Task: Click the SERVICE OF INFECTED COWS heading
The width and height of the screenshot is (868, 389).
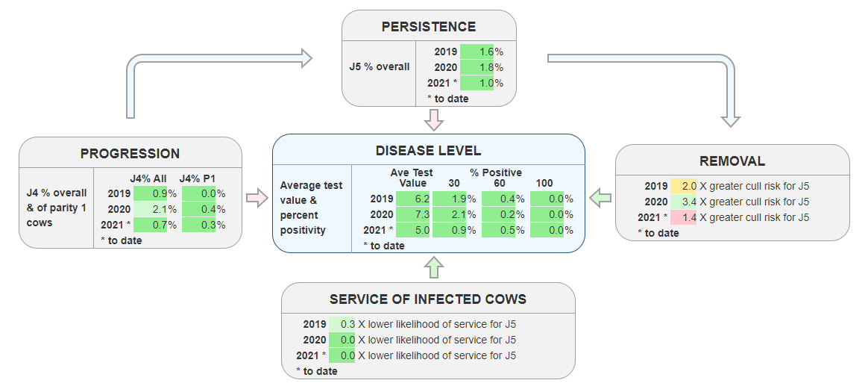Action: (x=428, y=299)
